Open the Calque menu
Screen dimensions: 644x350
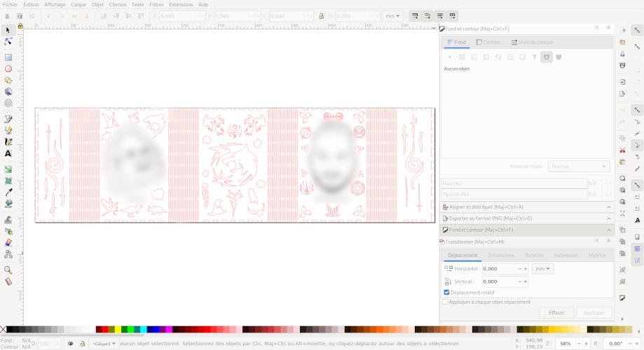point(78,4)
